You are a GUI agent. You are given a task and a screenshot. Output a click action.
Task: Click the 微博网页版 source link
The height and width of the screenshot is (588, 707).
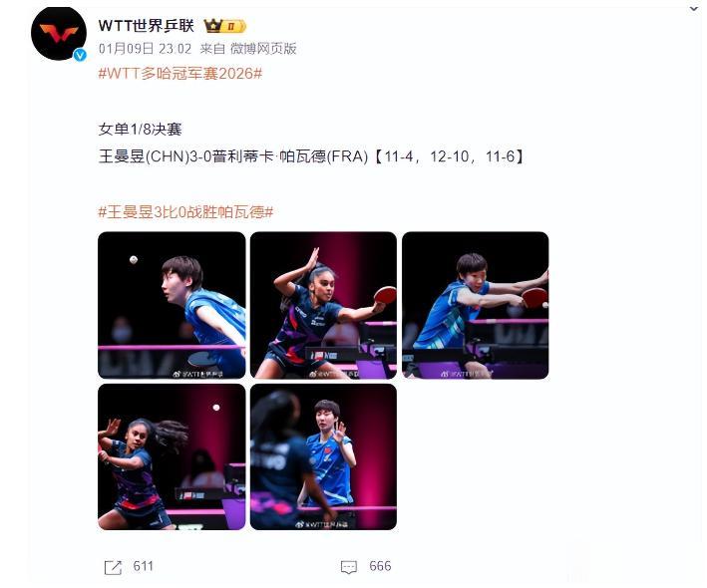point(263,48)
